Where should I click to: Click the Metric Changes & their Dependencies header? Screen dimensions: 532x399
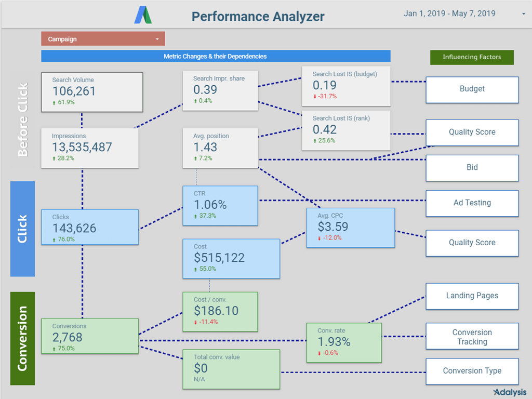point(216,56)
